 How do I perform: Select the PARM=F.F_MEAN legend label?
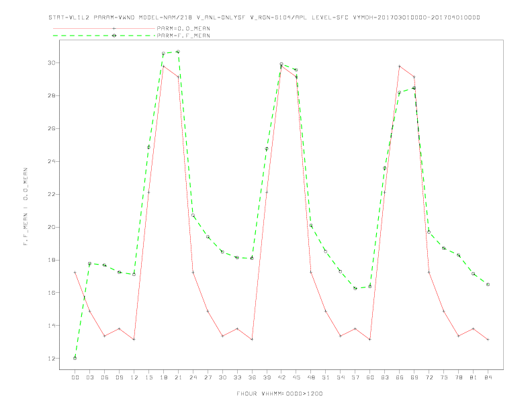[x=183, y=36]
